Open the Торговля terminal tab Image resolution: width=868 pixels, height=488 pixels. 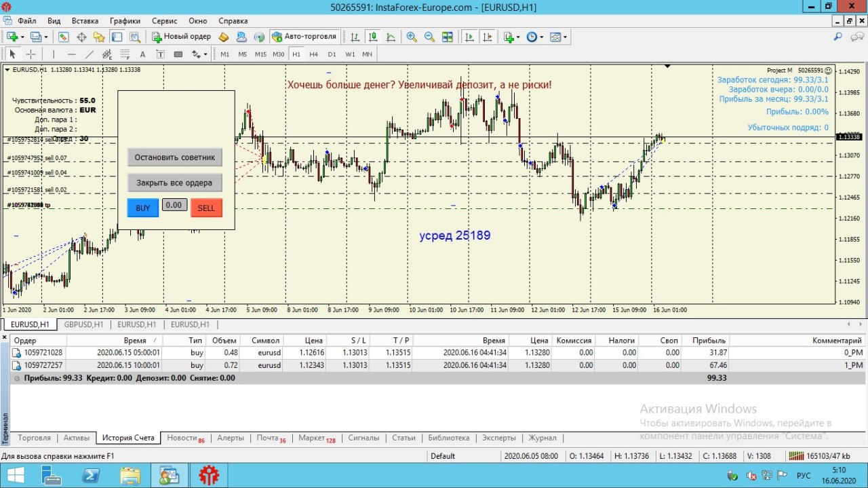point(34,438)
